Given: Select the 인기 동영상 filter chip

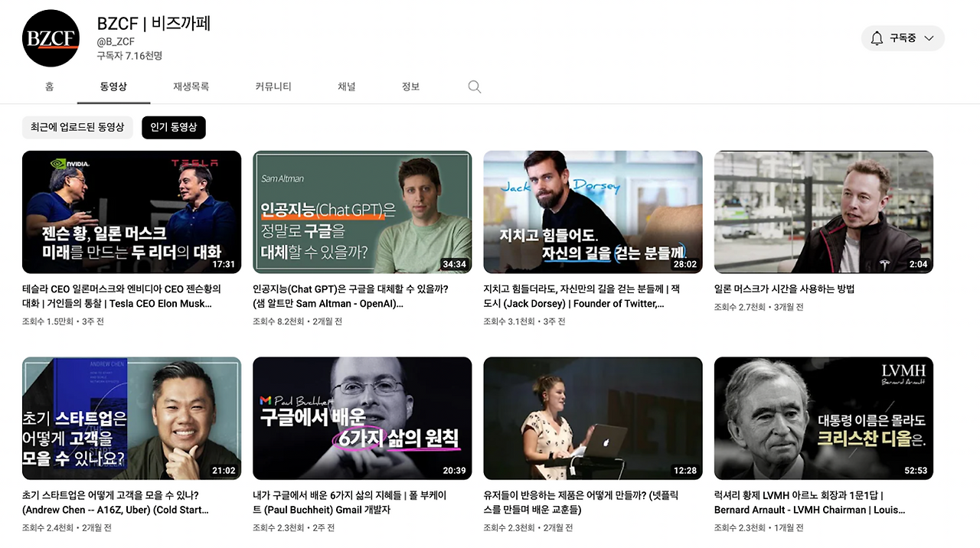Looking at the screenshot, I should click(174, 127).
